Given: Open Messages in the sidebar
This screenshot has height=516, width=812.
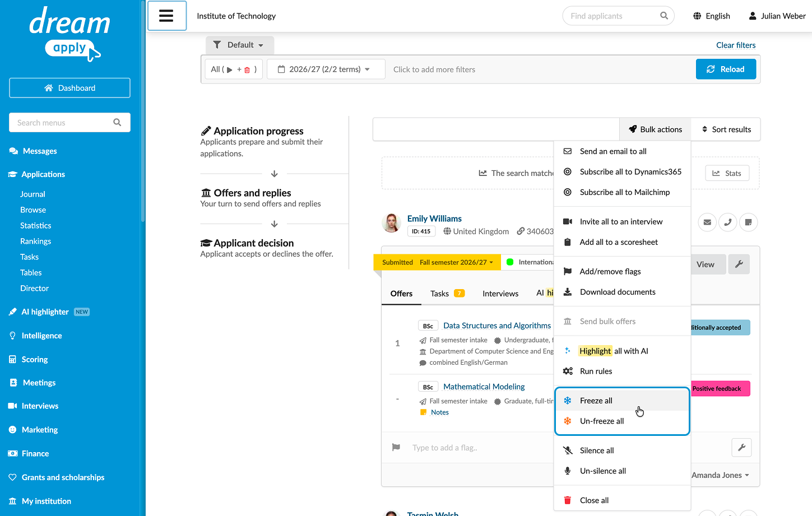Looking at the screenshot, I should tap(39, 151).
